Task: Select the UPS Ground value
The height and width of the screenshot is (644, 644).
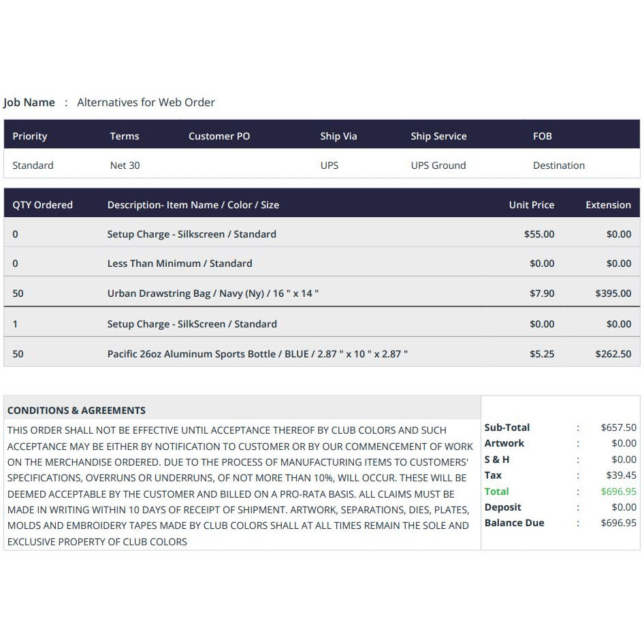Action: (x=438, y=165)
